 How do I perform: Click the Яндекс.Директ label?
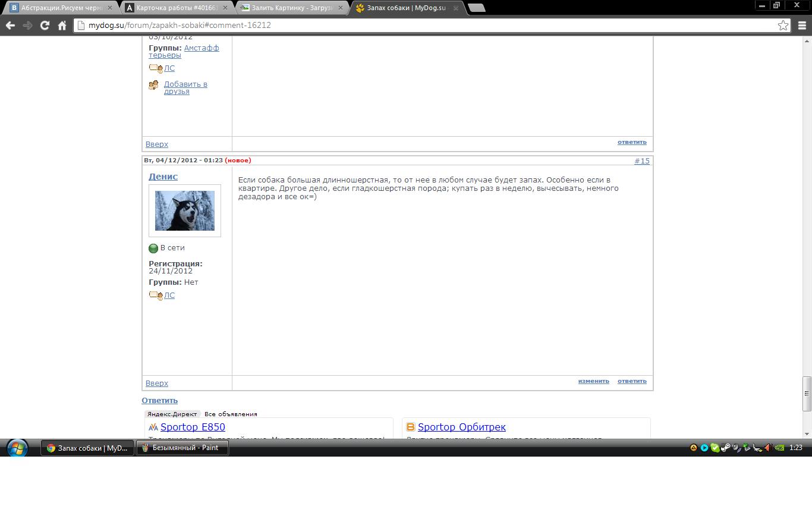(x=172, y=414)
